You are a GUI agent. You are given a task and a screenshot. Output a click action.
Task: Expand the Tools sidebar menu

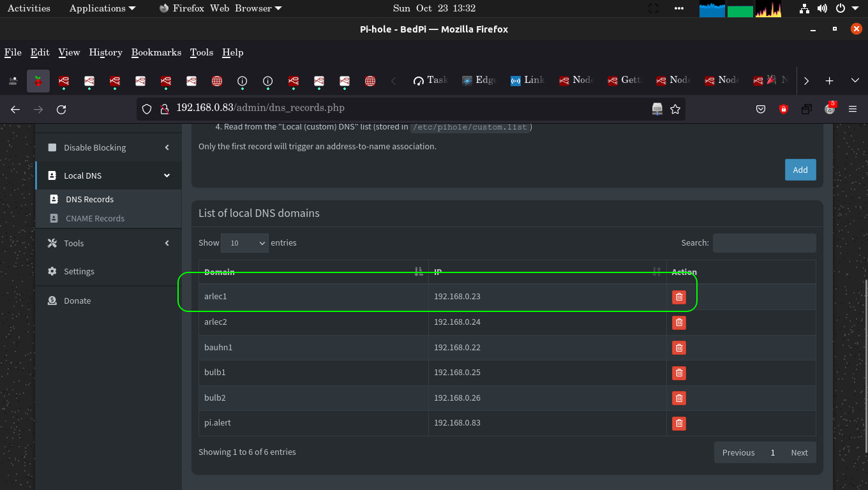[x=108, y=243]
